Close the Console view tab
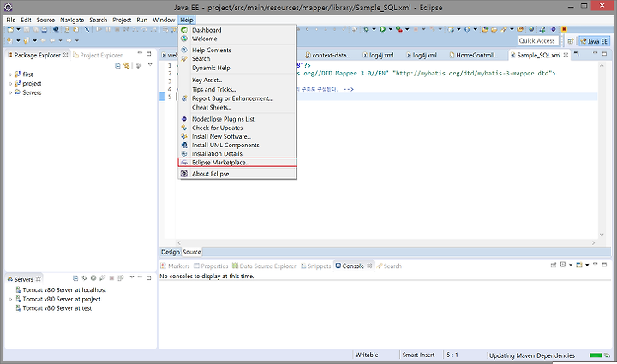This screenshot has width=617, height=364. [x=369, y=266]
